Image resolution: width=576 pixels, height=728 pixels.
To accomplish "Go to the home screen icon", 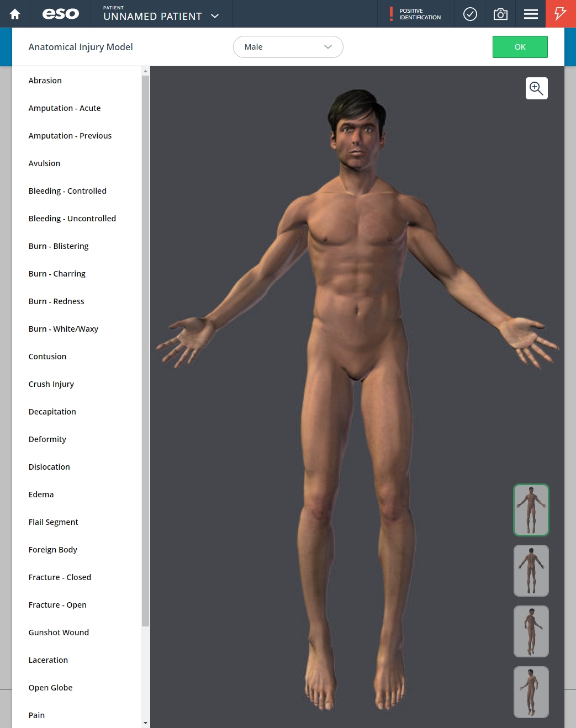I will [15, 14].
